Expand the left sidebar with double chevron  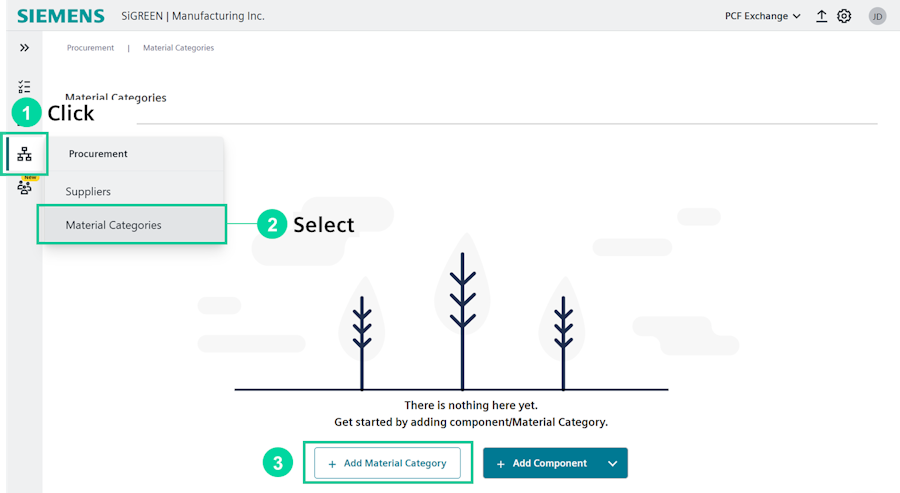pyautogui.click(x=24, y=48)
